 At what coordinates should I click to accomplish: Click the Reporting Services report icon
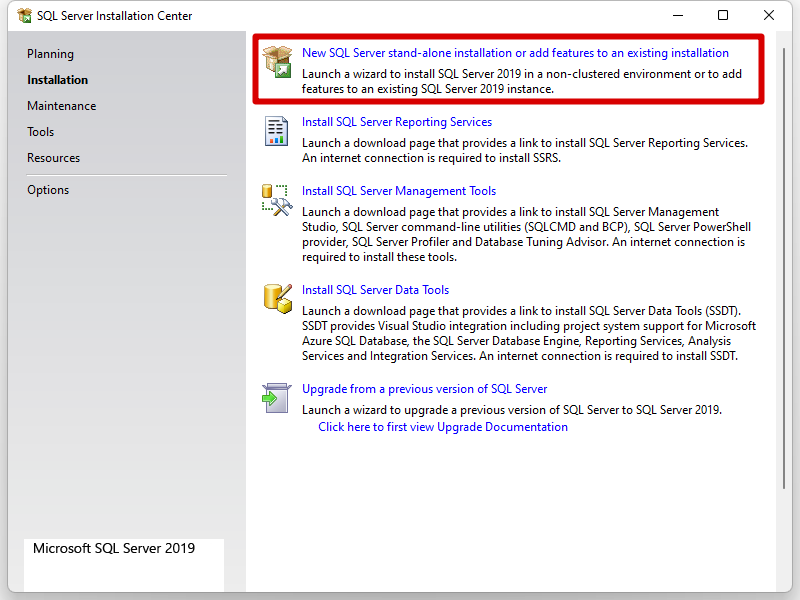tap(276, 131)
